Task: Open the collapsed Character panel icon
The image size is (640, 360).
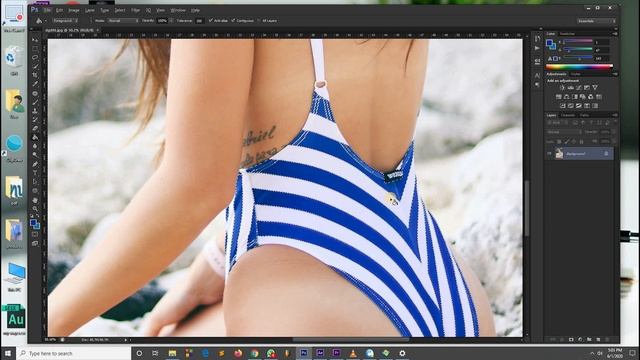Action: [x=537, y=76]
